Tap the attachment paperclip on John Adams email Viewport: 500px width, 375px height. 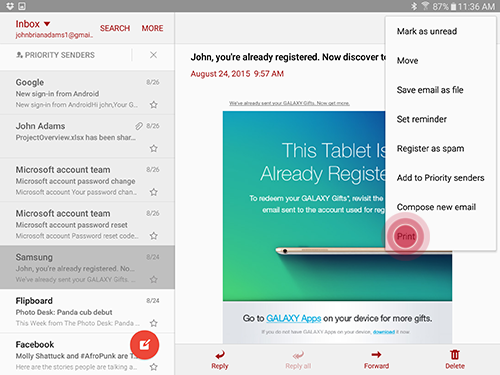[139, 126]
